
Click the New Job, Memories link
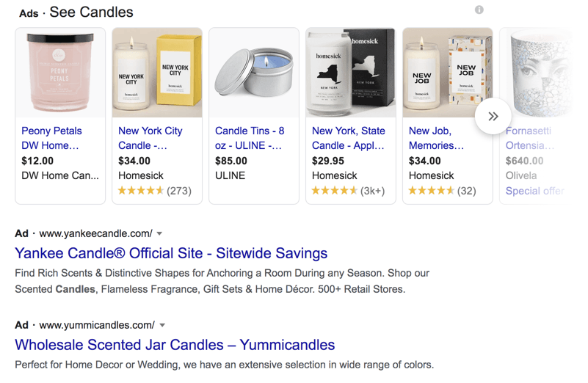[x=437, y=138]
